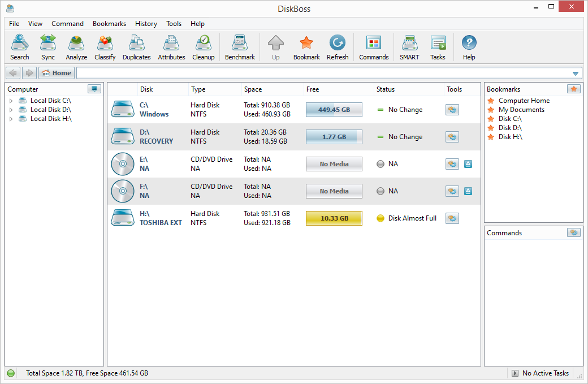Screen dimensions: 588x384
Task: Open tools for RECOVERY D:\ row
Action: click(x=452, y=137)
